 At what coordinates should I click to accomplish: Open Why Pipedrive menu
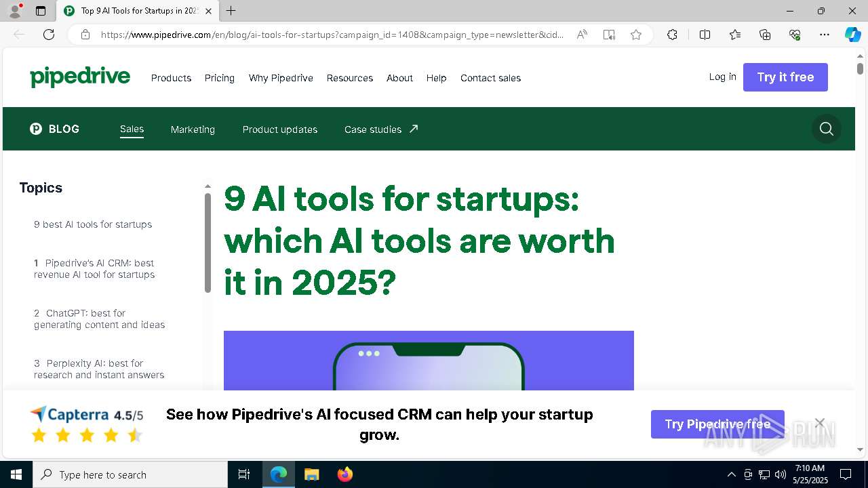coord(281,78)
